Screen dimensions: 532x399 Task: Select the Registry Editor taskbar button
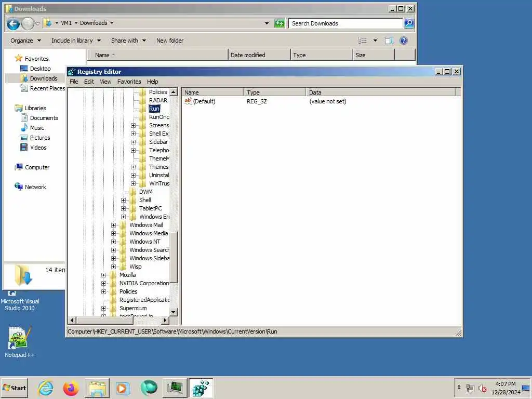pos(201,388)
